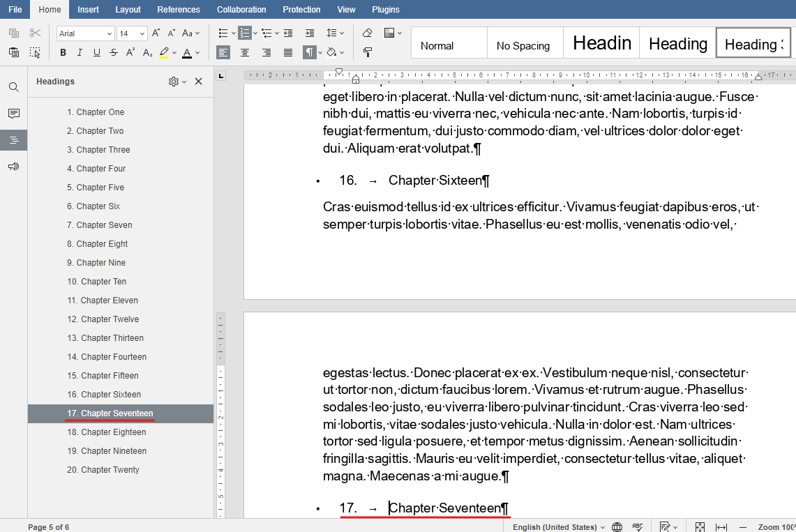Apply the No Spacing style
796x532 pixels.
pos(525,43)
